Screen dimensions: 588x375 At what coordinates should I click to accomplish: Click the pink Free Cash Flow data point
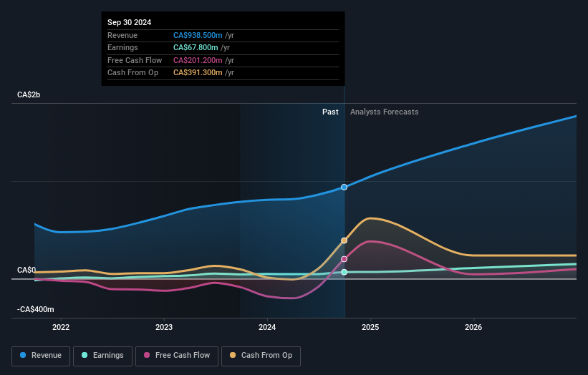point(344,259)
